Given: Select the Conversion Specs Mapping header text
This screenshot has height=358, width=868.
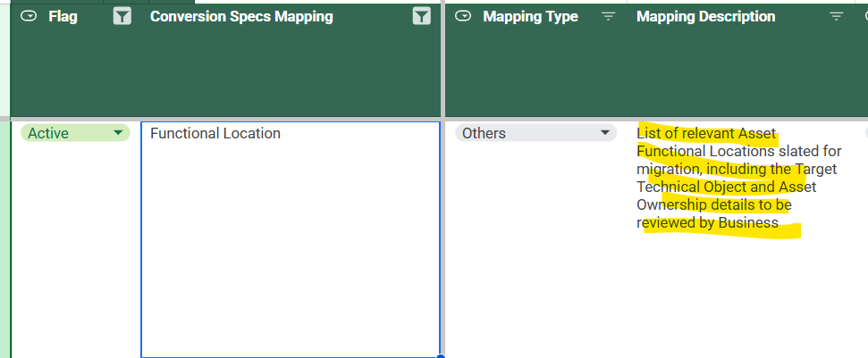Looking at the screenshot, I should (241, 17).
